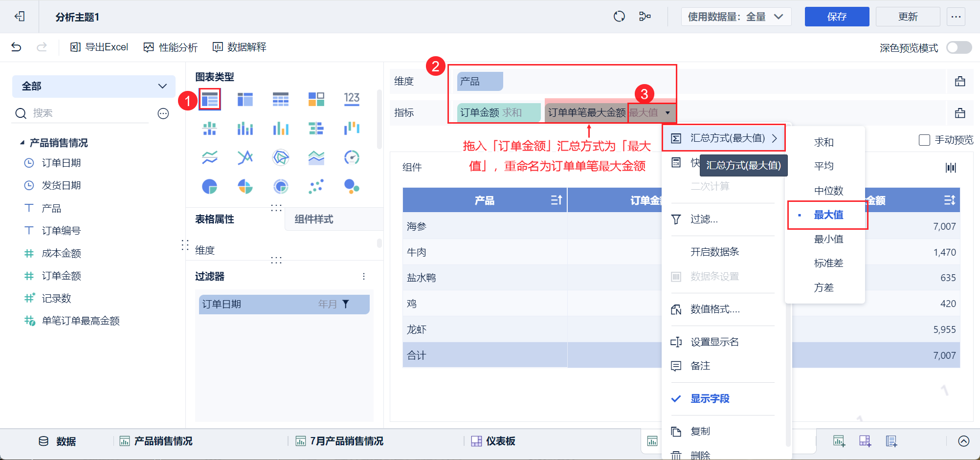
Task: Select the scatter plot chart icon
Action: coord(316,186)
